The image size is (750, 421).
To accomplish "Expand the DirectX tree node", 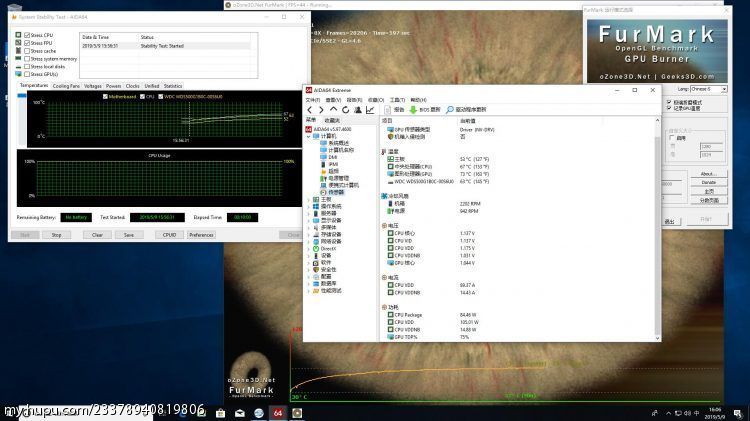I will [309, 249].
